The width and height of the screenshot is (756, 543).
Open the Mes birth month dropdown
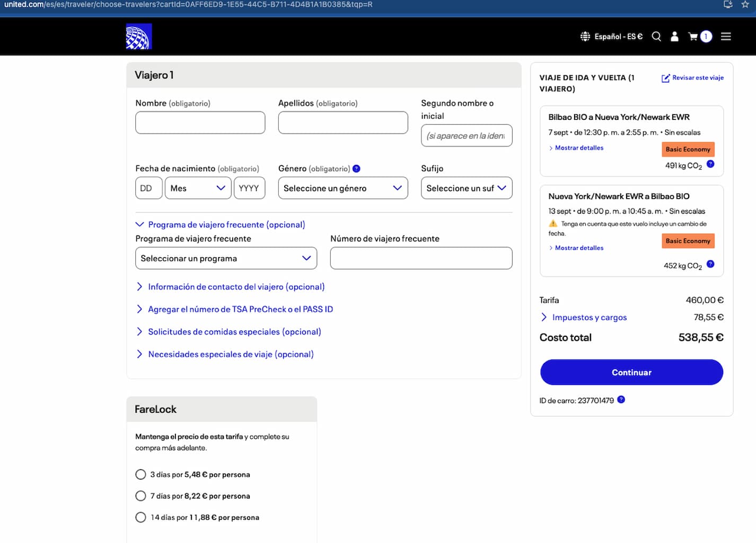click(x=198, y=188)
